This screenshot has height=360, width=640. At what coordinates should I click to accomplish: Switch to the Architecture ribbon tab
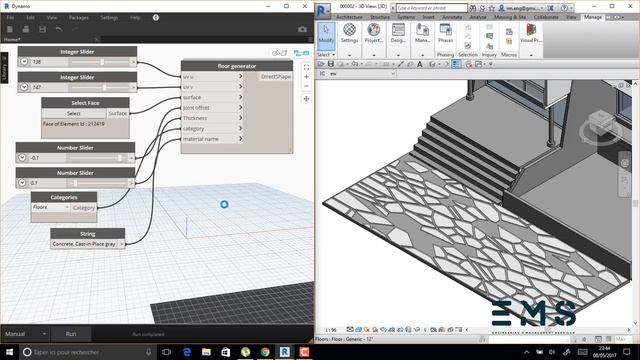pyautogui.click(x=349, y=17)
